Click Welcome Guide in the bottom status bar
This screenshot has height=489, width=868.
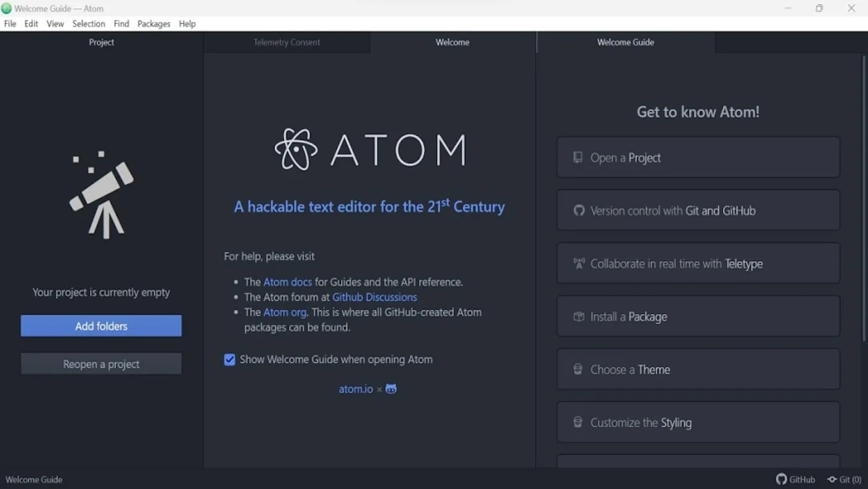[34, 479]
